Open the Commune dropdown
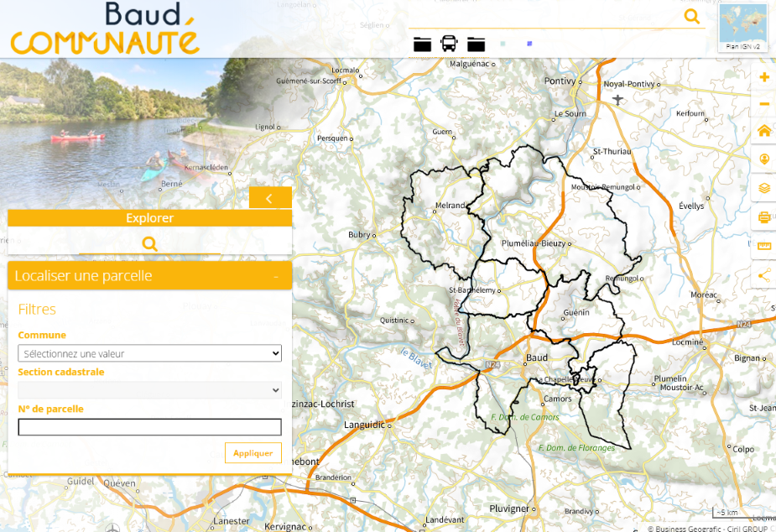The width and height of the screenshot is (776, 532). point(149,352)
